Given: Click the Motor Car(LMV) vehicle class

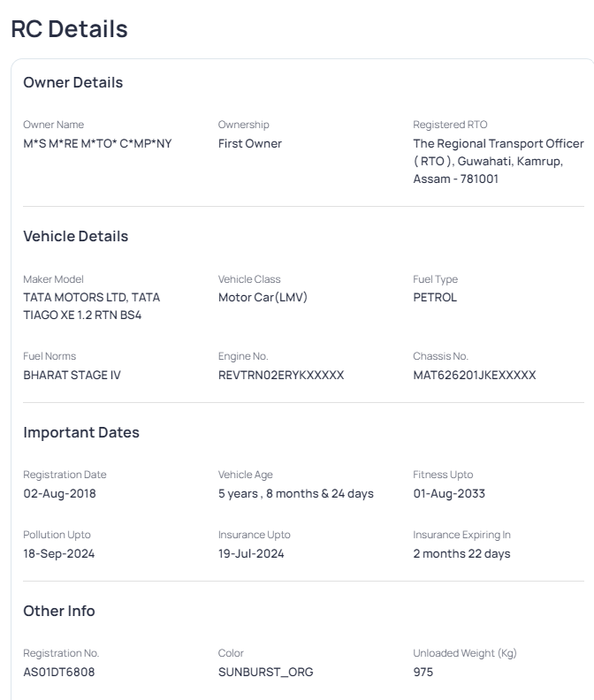Looking at the screenshot, I should 263,297.
